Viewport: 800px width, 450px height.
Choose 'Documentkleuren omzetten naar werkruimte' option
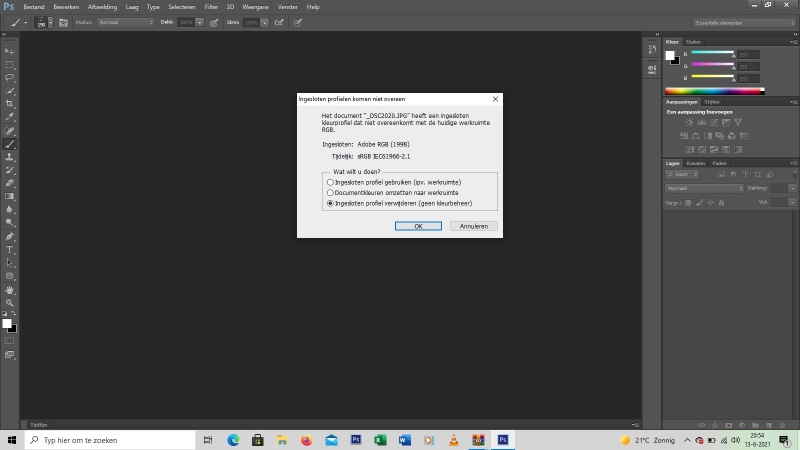tap(330, 193)
